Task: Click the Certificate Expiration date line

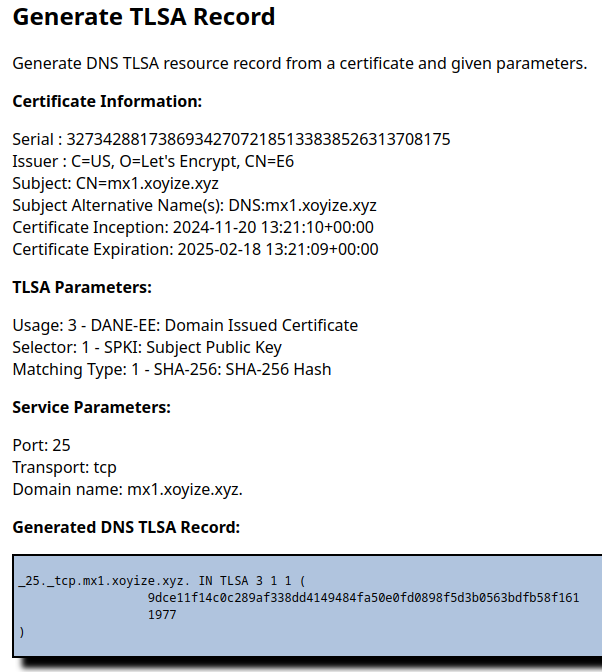Action: click(x=195, y=249)
